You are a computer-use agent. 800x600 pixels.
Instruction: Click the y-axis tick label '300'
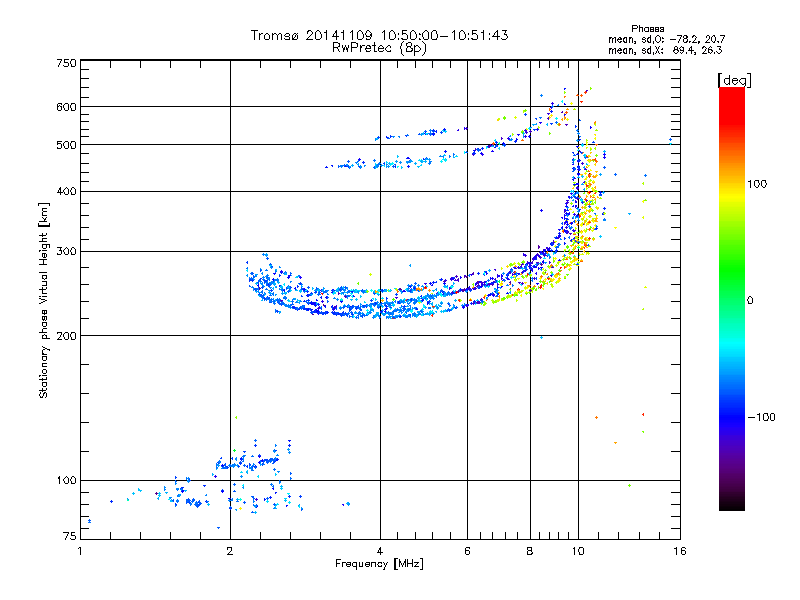point(66,252)
